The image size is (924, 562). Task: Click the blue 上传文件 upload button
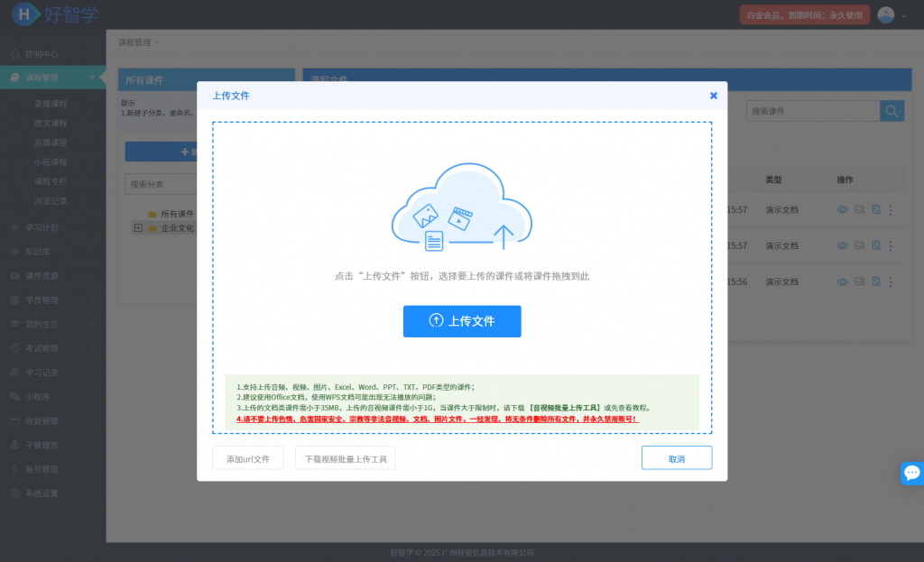(x=461, y=320)
